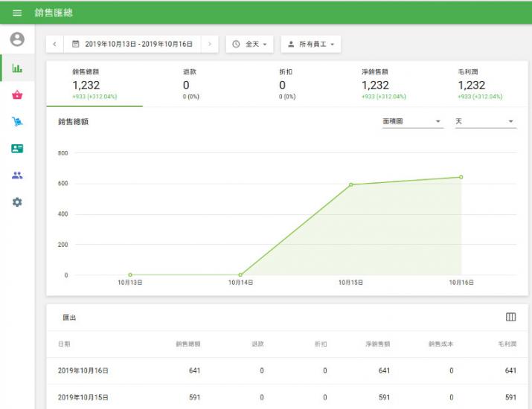532x409 pixels.
Task: Click the 淨銷售額 table column header
Action: 378,344
